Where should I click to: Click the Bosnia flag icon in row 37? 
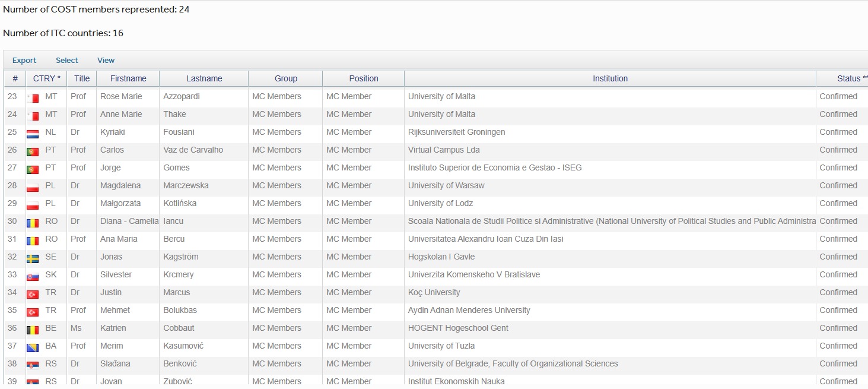(x=33, y=347)
